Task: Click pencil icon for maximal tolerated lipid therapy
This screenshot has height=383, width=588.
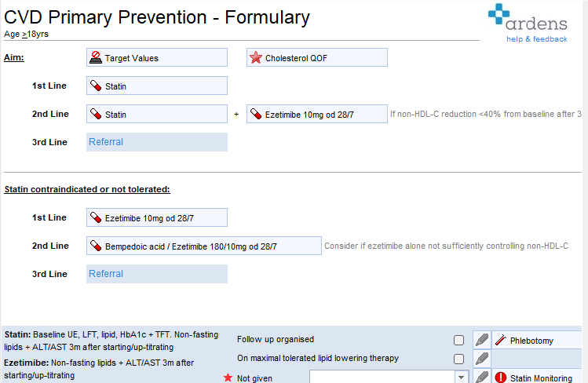Action: [x=482, y=359]
